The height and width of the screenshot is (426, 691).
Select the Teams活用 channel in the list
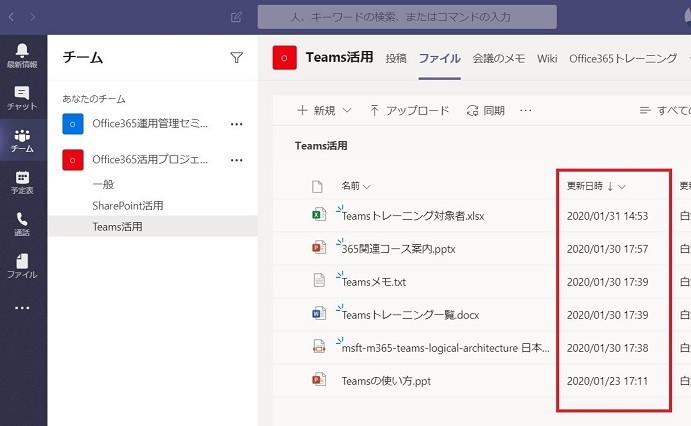click(117, 226)
